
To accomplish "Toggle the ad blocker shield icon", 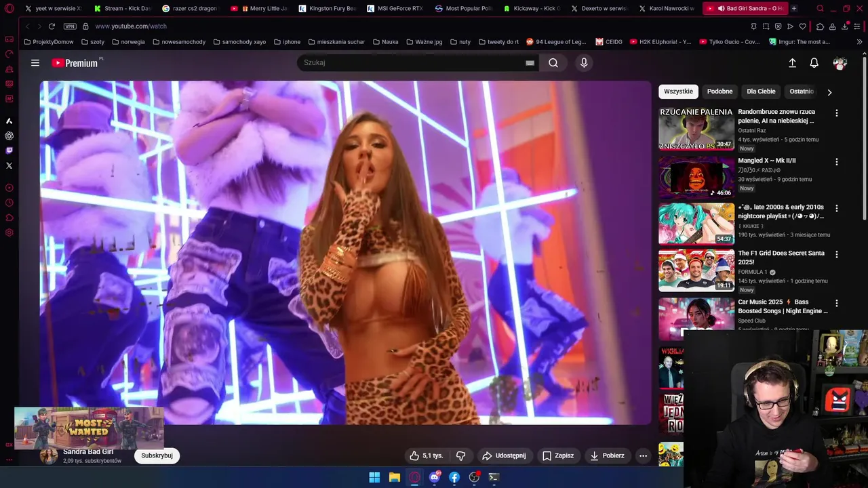I will (x=778, y=26).
